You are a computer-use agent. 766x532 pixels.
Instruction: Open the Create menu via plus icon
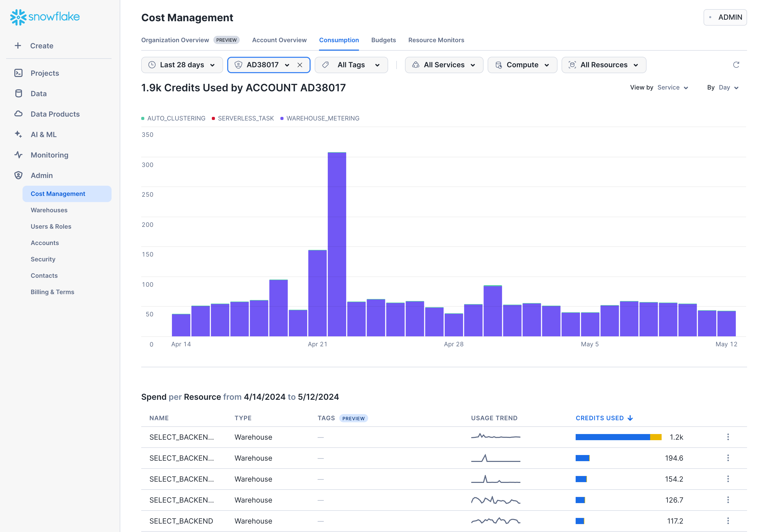click(18, 45)
